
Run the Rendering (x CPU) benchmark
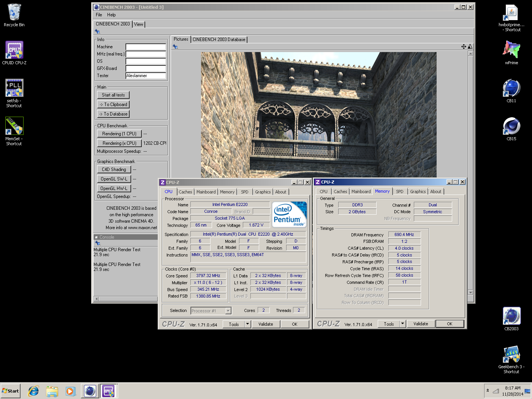click(x=119, y=143)
